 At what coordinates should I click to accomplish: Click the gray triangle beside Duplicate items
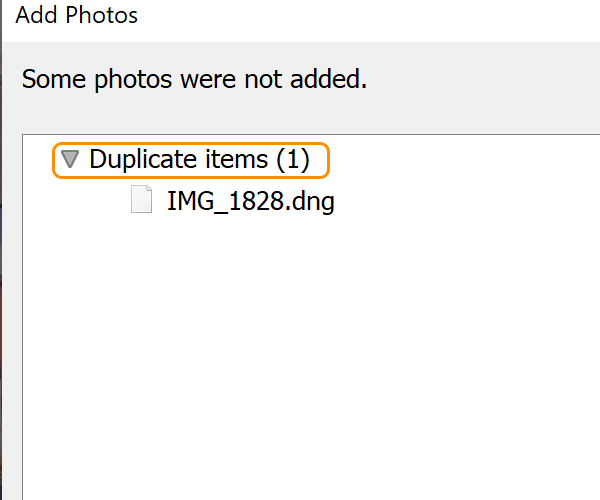69,158
